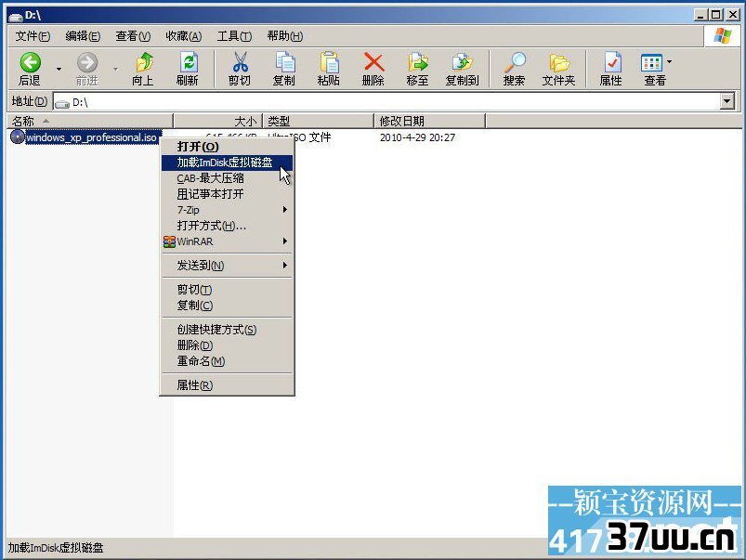Choose Properties (属性) in context menu

point(227,385)
